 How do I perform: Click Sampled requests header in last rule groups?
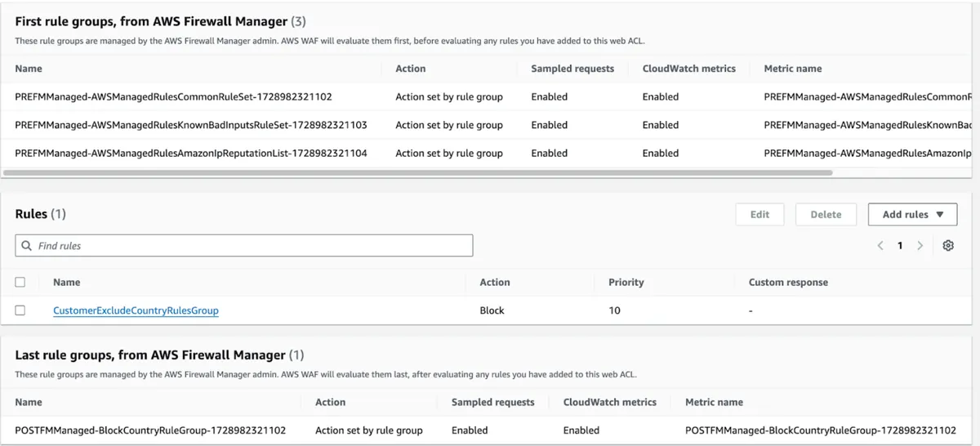[x=492, y=403]
